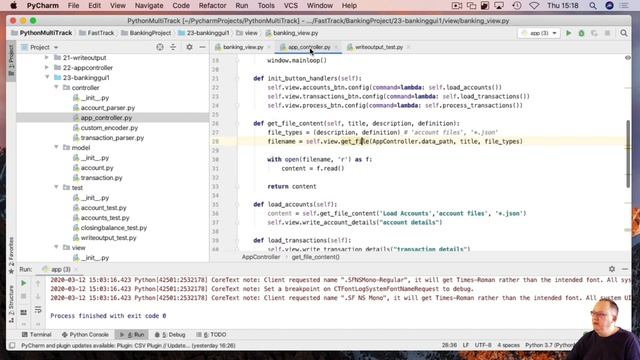Click Time Machine icon in menu bar
Image resolution: width=640 pixels, height=360 pixels.
click(x=517, y=6)
